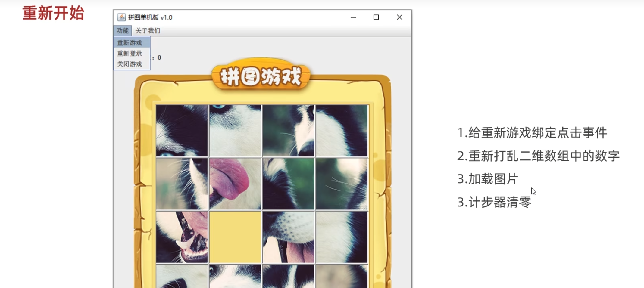Click the 拼图游戏 orange logo banner
Viewport: 644px width, 288px height.
(261, 76)
